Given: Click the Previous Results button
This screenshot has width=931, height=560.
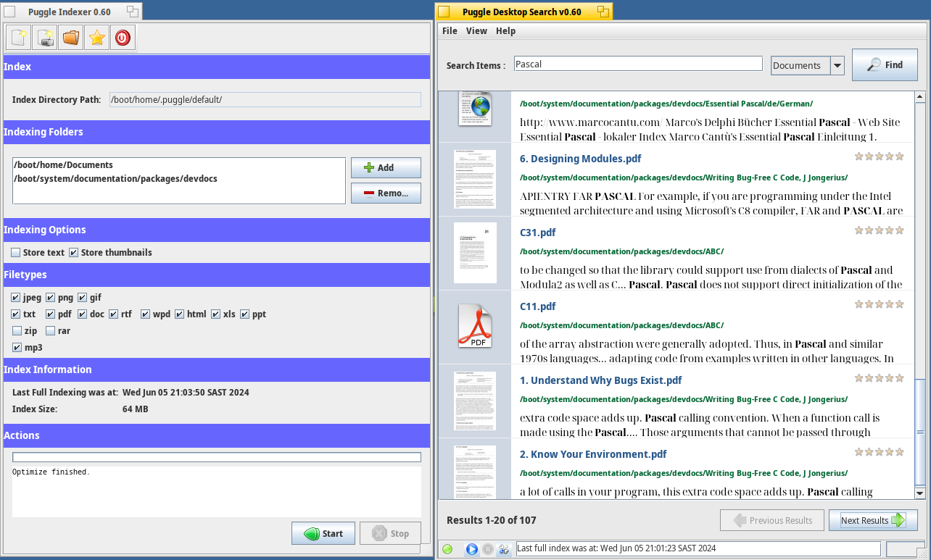Looking at the screenshot, I should [x=771, y=520].
